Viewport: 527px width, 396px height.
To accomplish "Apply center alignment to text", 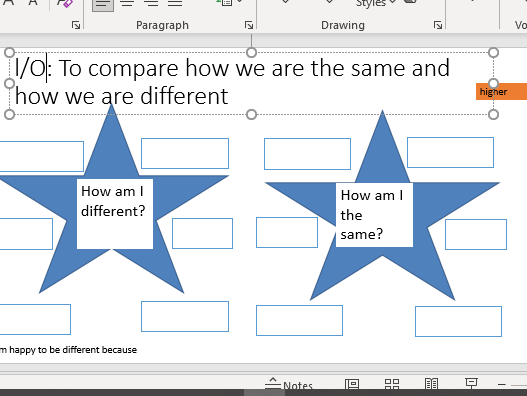I will (x=127, y=4).
